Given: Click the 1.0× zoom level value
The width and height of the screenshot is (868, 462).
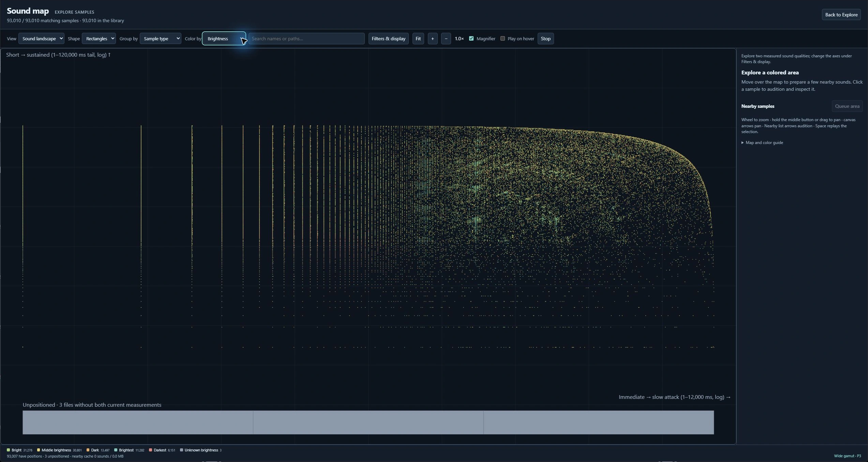Looking at the screenshot, I should point(459,39).
